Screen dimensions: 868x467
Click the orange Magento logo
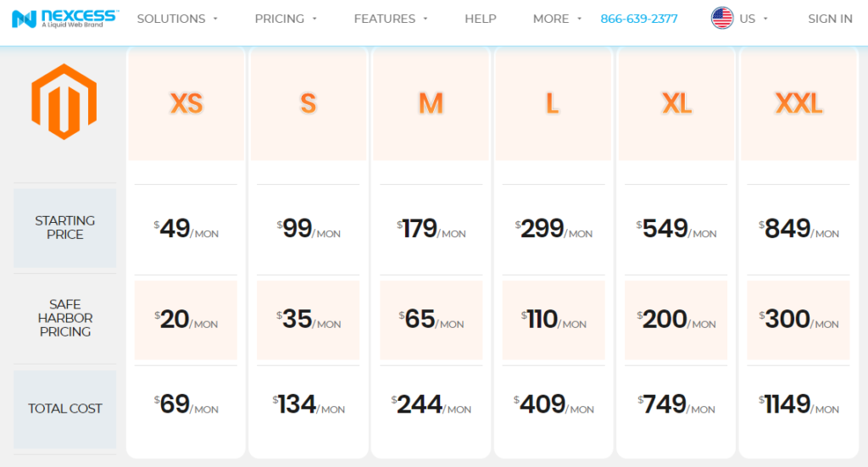[x=64, y=102]
